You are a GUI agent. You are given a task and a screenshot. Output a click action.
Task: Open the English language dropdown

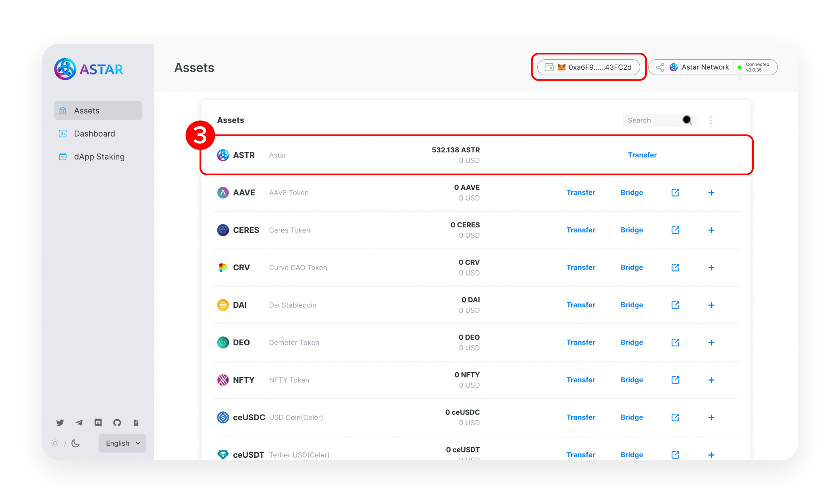(x=122, y=443)
